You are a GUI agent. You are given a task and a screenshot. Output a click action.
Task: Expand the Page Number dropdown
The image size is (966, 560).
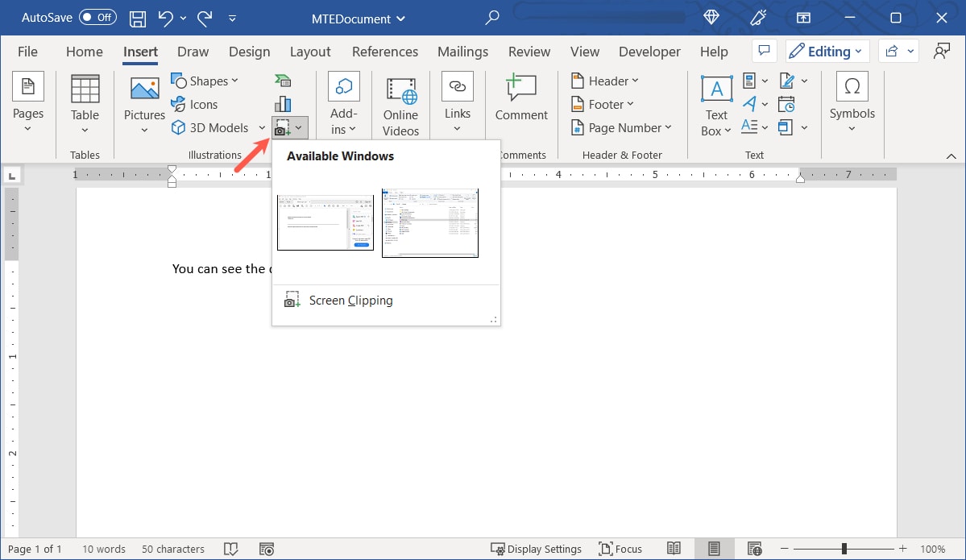pyautogui.click(x=622, y=127)
